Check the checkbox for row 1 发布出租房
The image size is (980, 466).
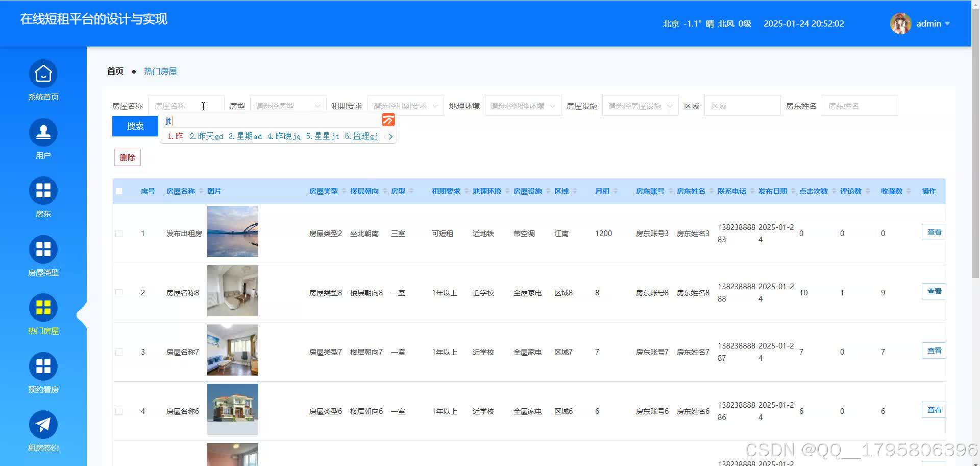[119, 233]
